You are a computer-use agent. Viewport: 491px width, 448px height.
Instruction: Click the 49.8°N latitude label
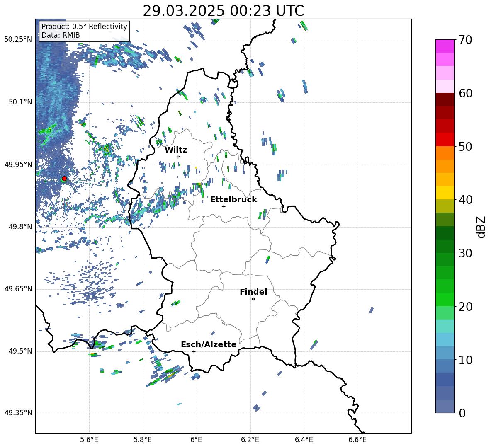tap(20, 227)
